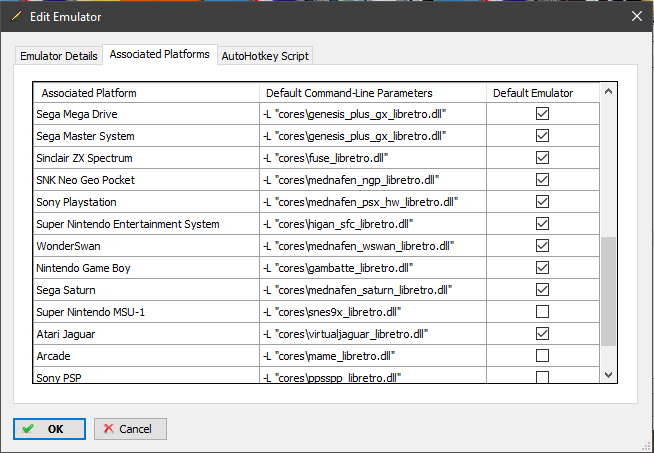Select the Associated Platforms tab
This screenshot has height=453, width=654.
160,54
